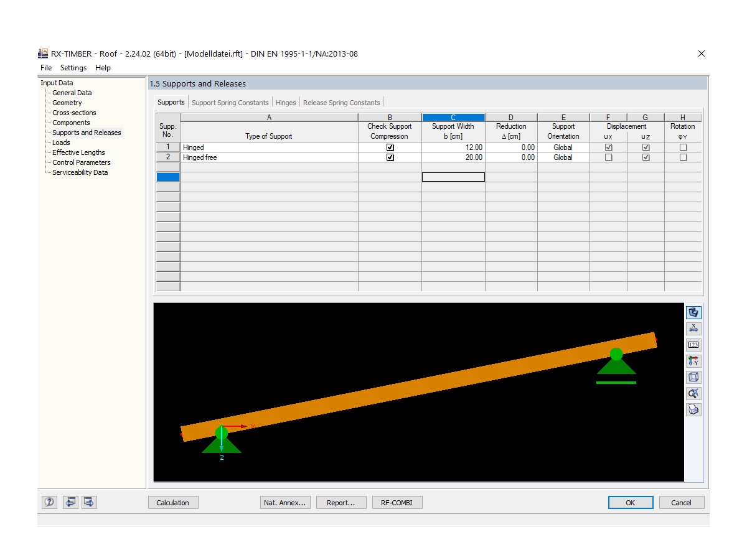Viewport: 747px width, 560px height.
Task: Click the Cancel button
Action: (681, 503)
